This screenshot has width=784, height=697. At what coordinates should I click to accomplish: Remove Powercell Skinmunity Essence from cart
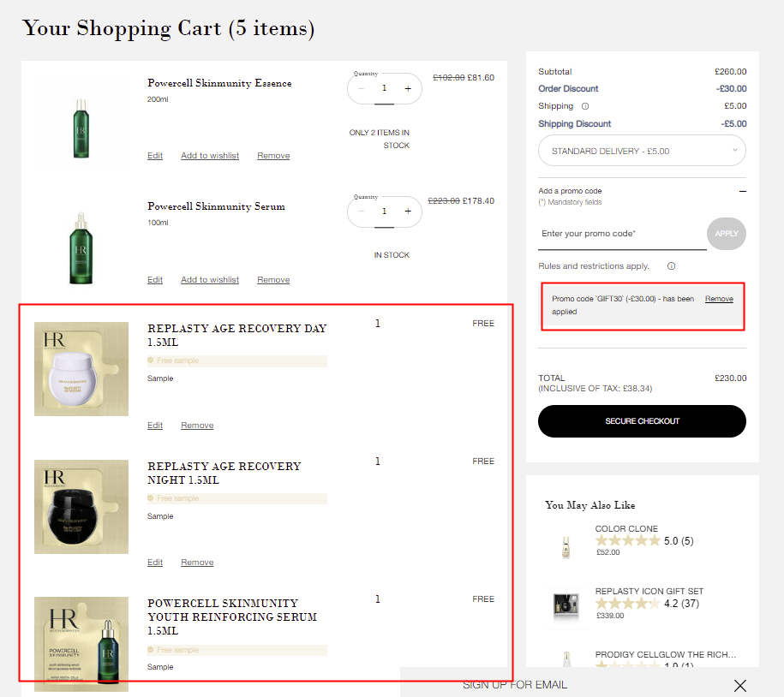273,155
